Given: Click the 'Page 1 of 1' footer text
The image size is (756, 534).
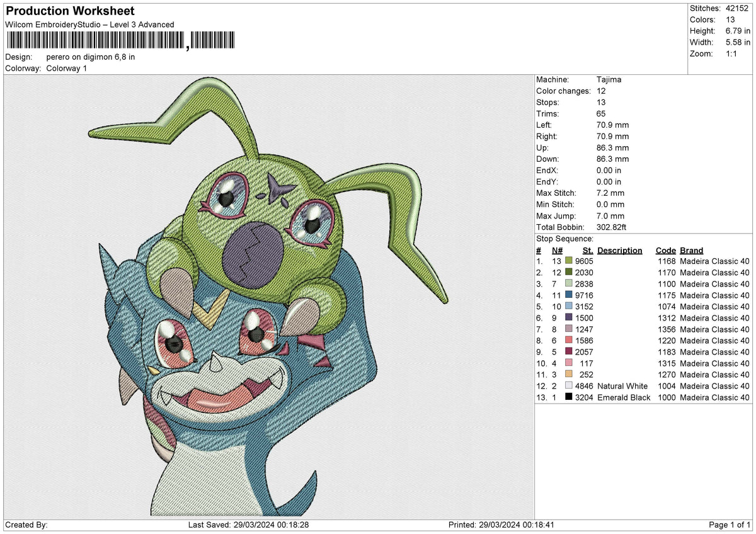Looking at the screenshot, I should tap(730, 525).
